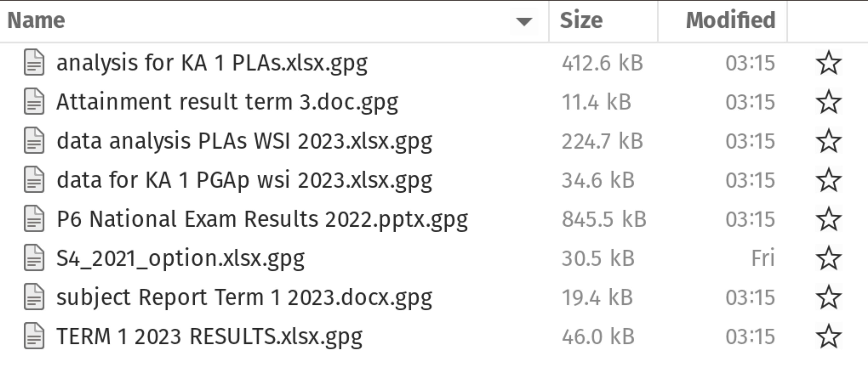Click star icon beside TERM 1 2023 RESULTS
This screenshot has height=368, width=868.
[x=829, y=336]
